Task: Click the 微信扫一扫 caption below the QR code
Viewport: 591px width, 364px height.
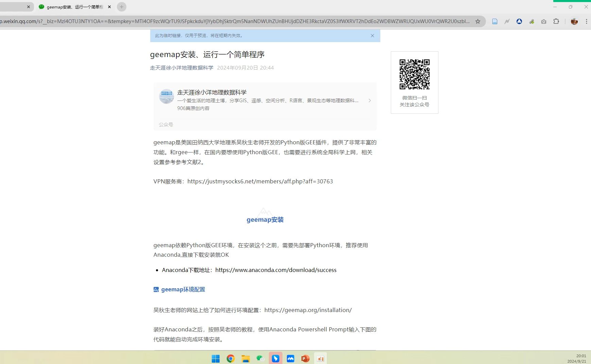Action: click(x=415, y=98)
